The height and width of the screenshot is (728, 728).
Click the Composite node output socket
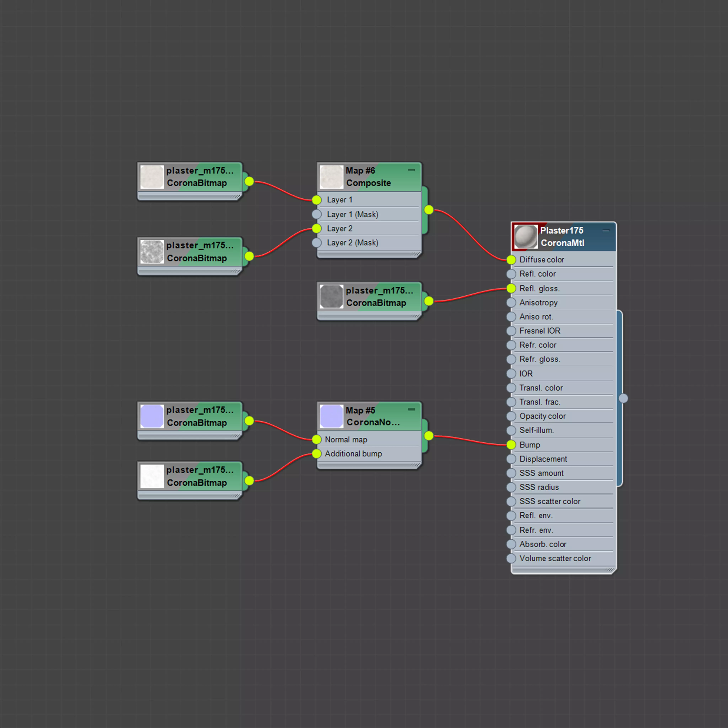point(429,210)
